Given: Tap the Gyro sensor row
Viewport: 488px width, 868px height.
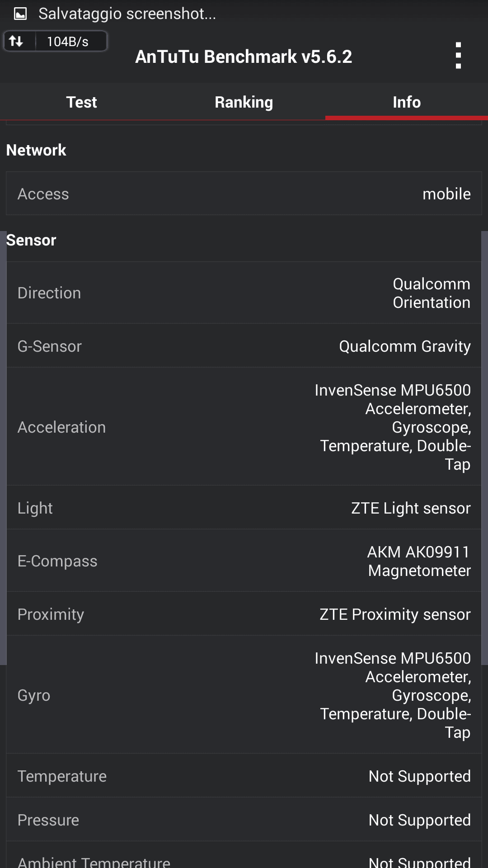Looking at the screenshot, I should (x=244, y=695).
